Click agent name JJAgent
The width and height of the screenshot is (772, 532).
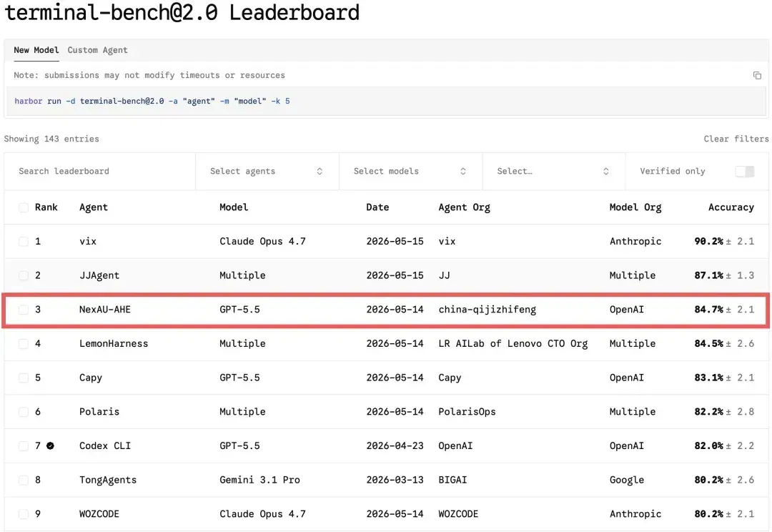[99, 275]
